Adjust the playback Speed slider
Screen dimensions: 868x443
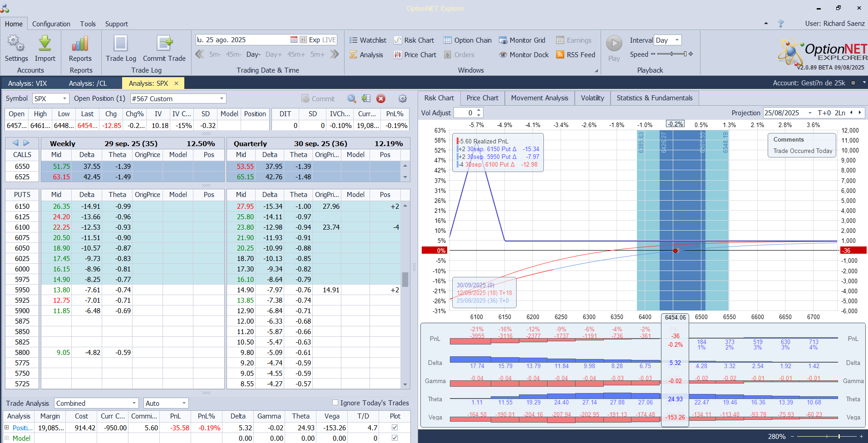point(671,54)
